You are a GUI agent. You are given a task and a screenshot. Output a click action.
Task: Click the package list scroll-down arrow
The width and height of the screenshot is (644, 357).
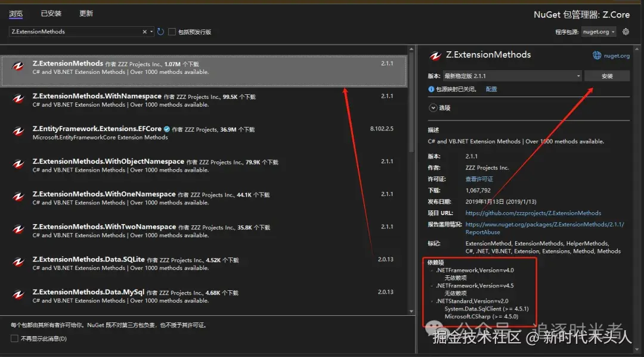(x=411, y=312)
